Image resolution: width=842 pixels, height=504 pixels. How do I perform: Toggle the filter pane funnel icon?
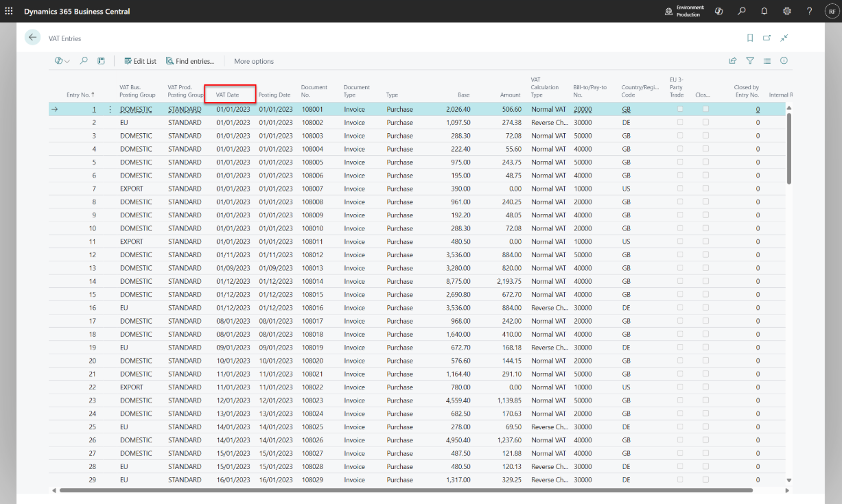(750, 61)
